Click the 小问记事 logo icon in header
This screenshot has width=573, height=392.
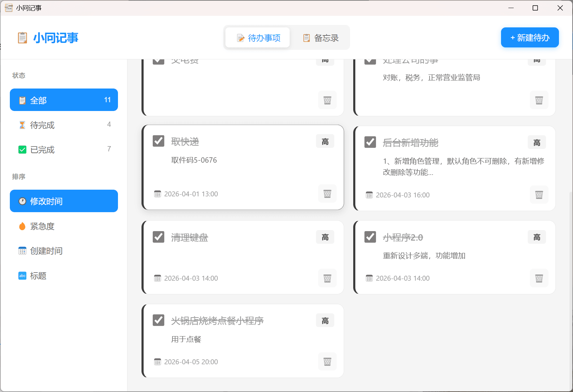tap(22, 38)
